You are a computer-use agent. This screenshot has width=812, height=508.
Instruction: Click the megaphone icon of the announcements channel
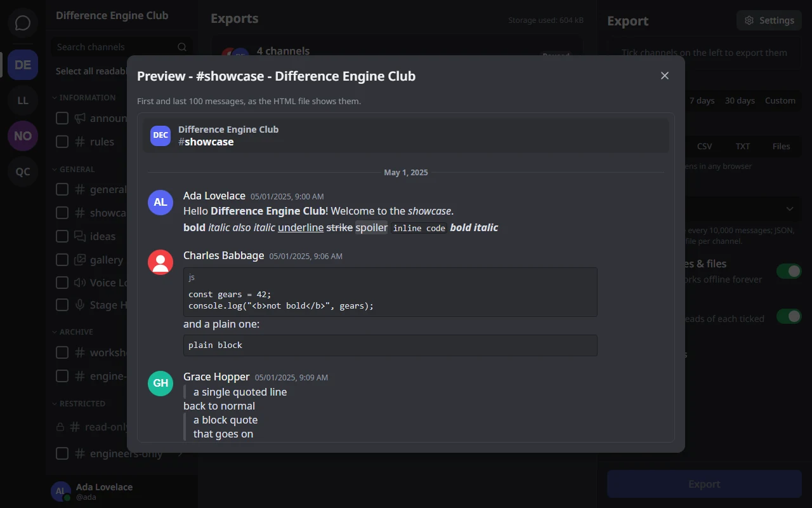pos(80,118)
